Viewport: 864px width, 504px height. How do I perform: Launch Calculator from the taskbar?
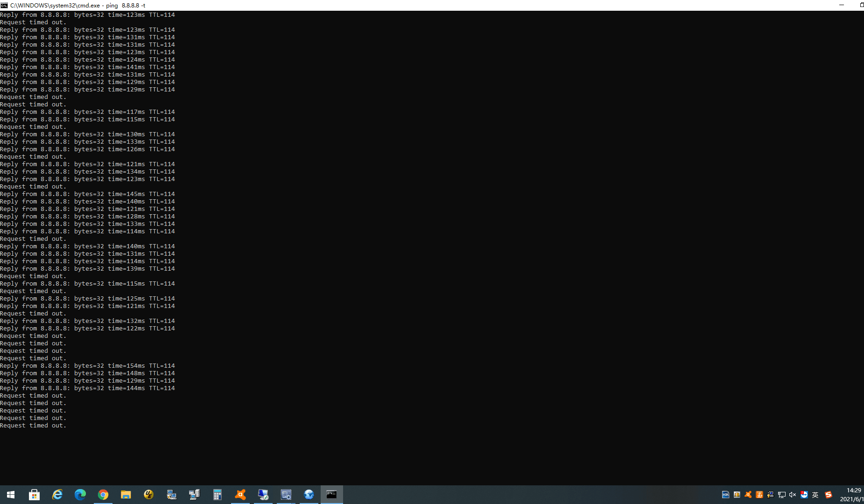pos(217,495)
